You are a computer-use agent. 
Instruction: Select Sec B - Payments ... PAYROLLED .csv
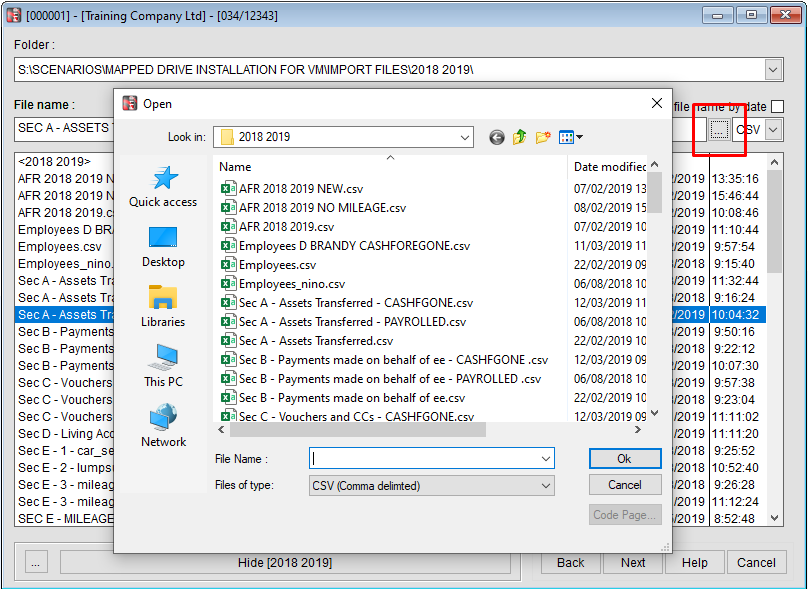click(x=381, y=379)
